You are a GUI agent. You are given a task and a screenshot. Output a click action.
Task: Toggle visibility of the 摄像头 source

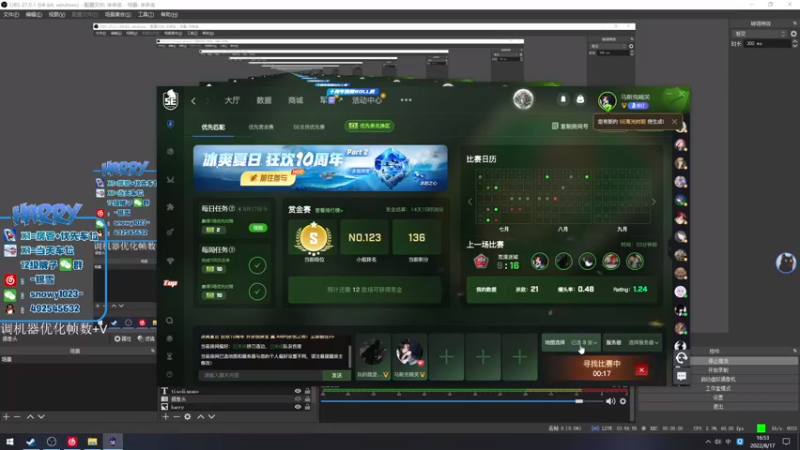point(298,399)
